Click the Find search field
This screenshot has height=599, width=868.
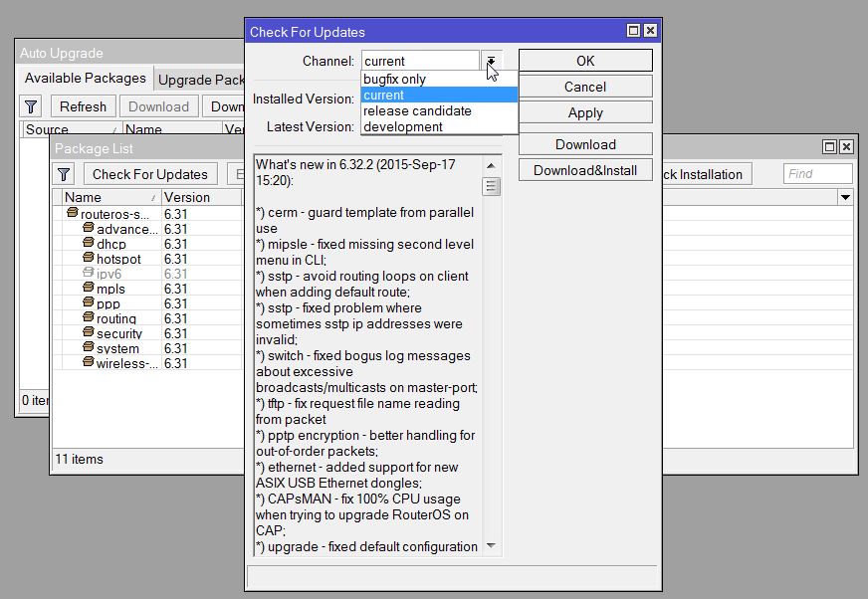click(817, 174)
